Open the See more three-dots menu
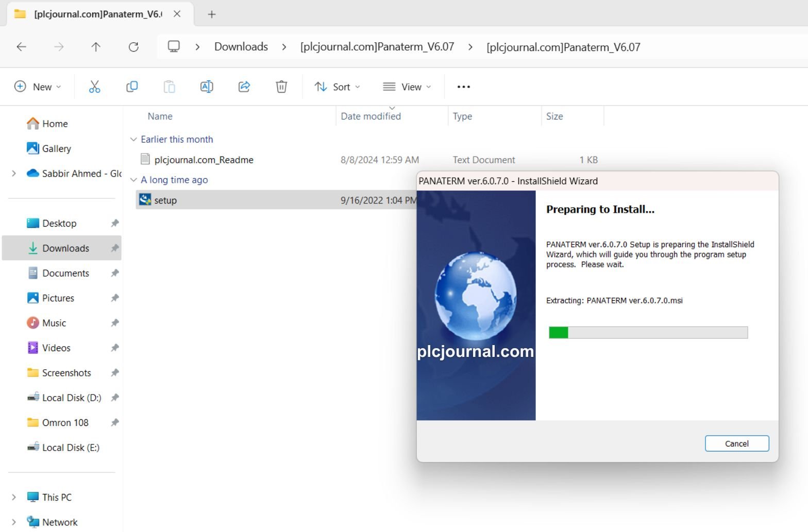Screen dimensions: 808x532 tap(464, 87)
